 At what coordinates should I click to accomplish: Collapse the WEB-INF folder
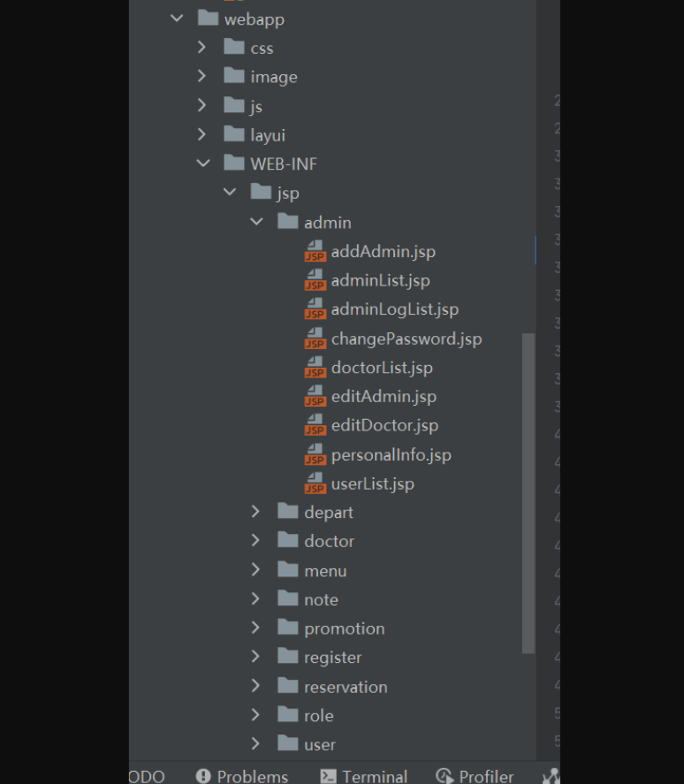tap(203, 164)
